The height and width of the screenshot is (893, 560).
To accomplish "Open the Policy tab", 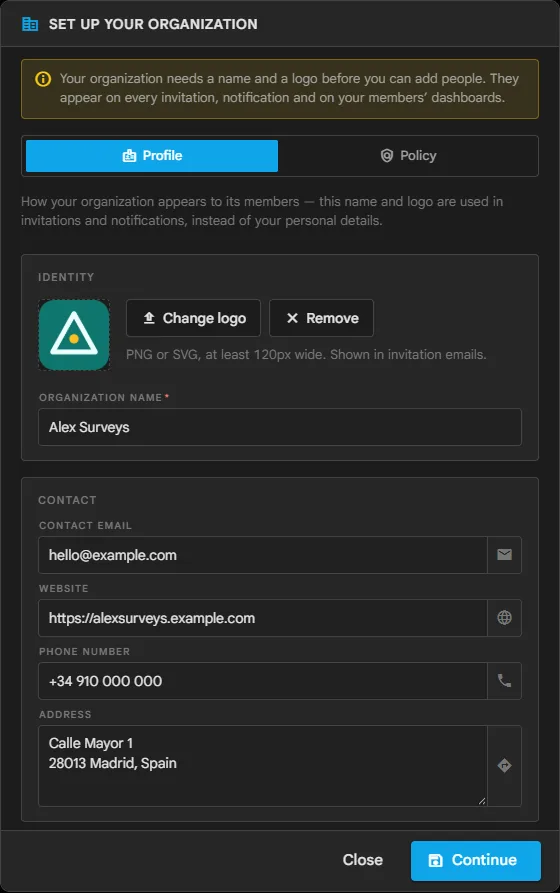I will 408,155.
